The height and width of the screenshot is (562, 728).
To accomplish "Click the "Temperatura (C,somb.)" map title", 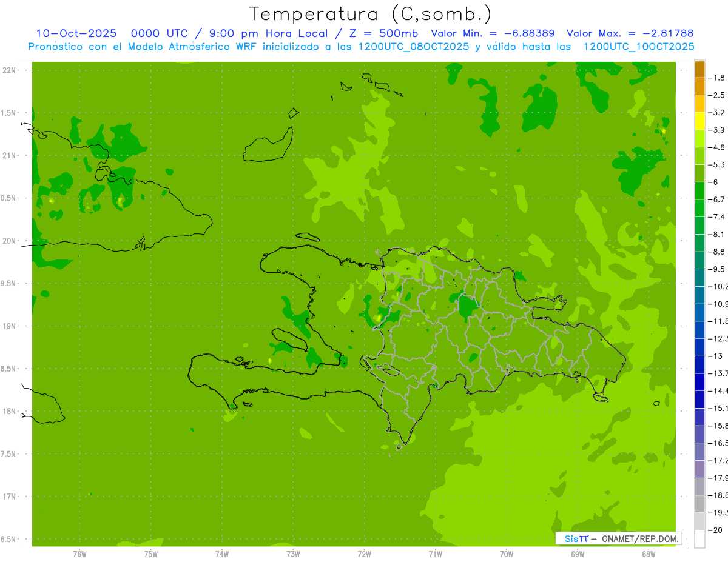I will point(371,15).
